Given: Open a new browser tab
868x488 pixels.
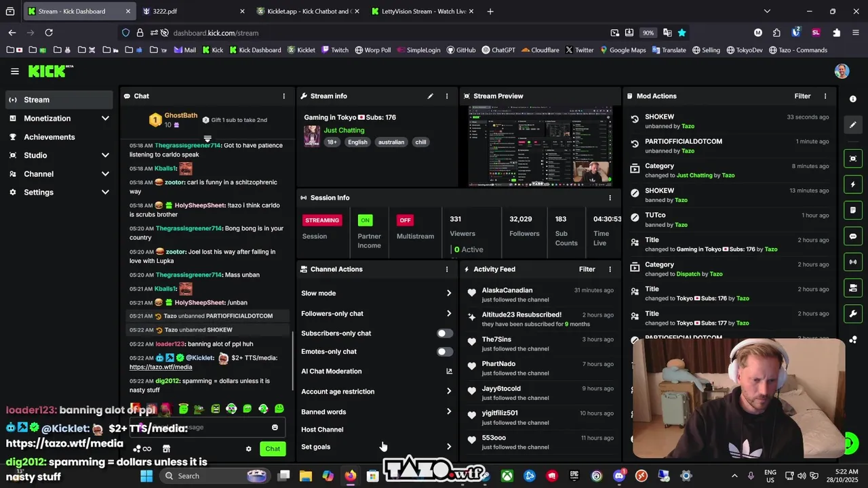Looking at the screenshot, I should [490, 12].
